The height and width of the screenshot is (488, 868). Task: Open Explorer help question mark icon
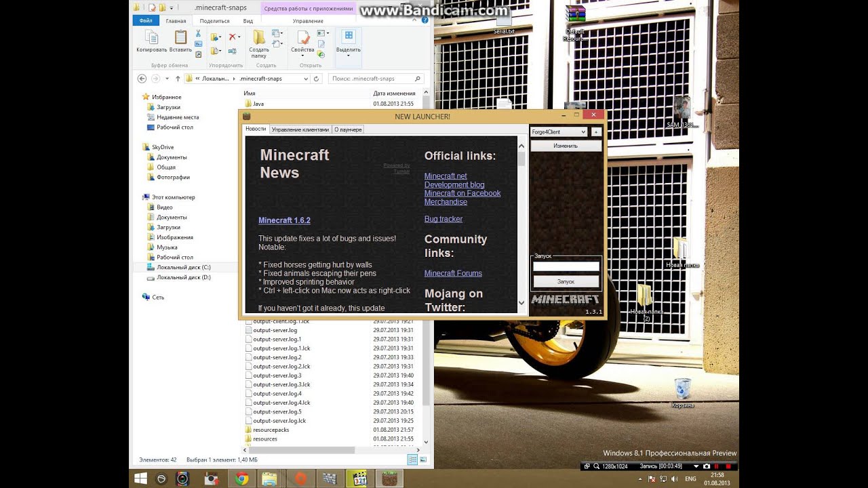426,21
